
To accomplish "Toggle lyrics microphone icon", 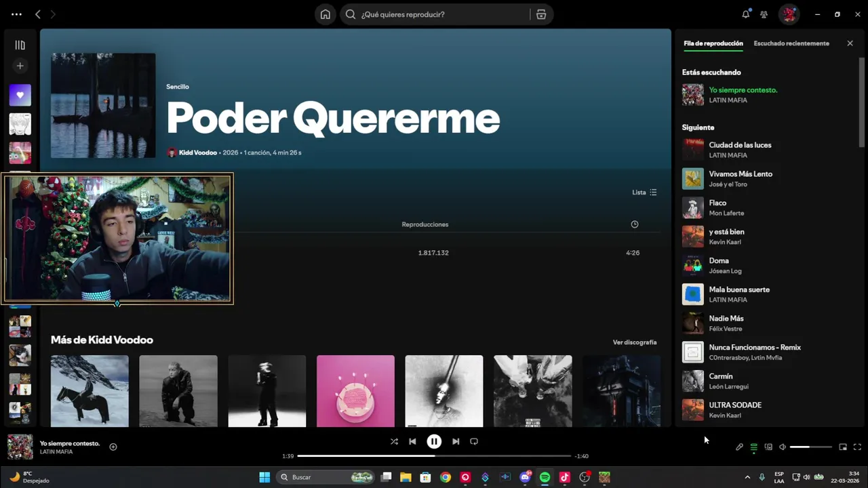I will pos(739,447).
